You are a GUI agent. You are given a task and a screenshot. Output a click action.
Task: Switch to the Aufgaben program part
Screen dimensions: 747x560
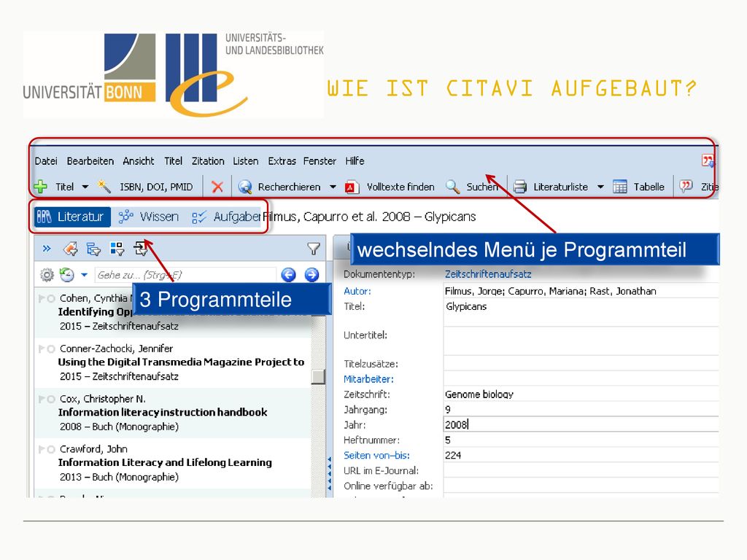[x=226, y=217]
